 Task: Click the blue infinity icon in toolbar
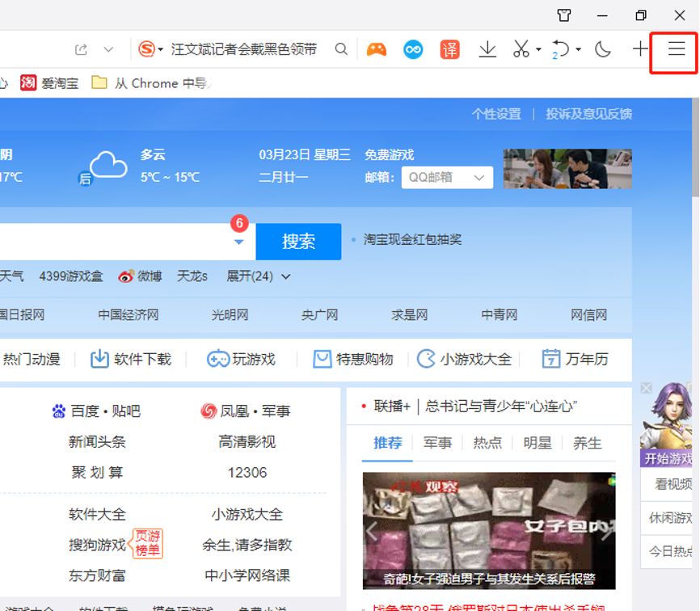(413, 49)
